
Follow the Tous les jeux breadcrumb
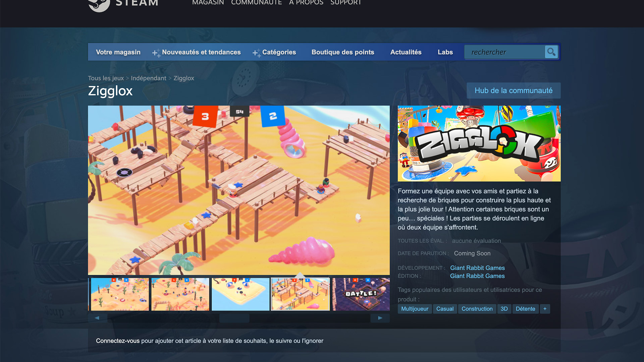click(106, 78)
